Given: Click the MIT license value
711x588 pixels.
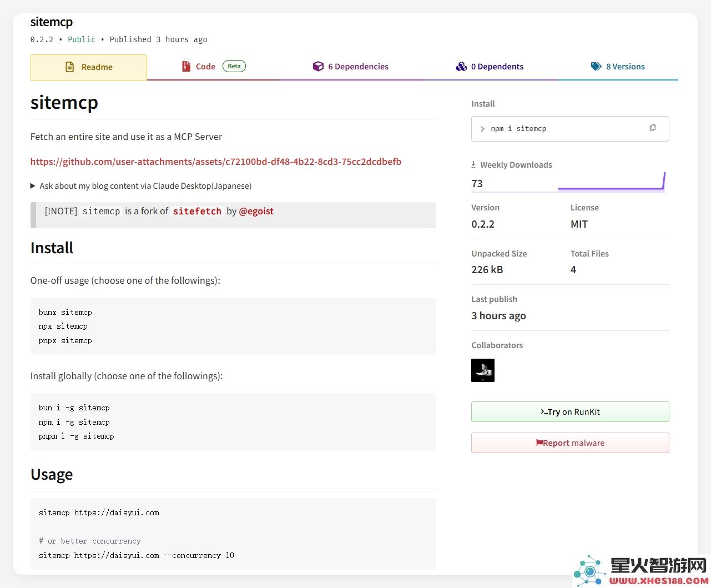Looking at the screenshot, I should [579, 224].
